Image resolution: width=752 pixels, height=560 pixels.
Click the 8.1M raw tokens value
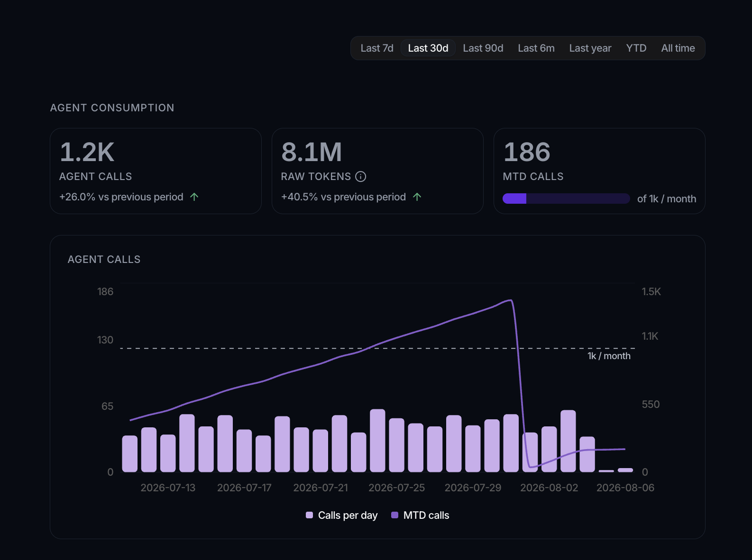(x=312, y=152)
